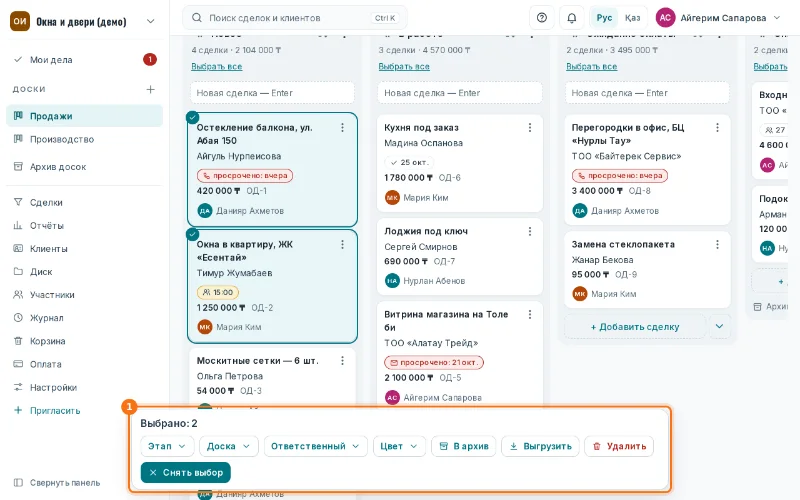Click the ОИ company logo
Image resolution: width=800 pixels, height=500 pixels.
(20, 21)
